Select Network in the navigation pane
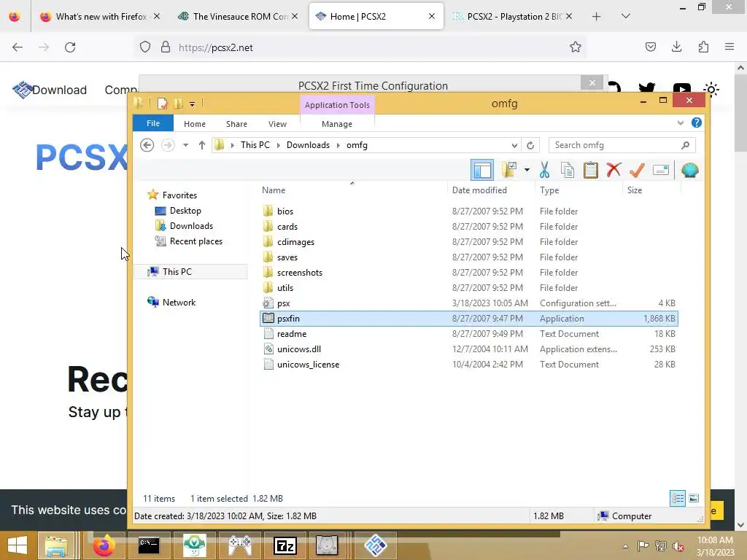The height and width of the screenshot is (560, 747). 179,303
